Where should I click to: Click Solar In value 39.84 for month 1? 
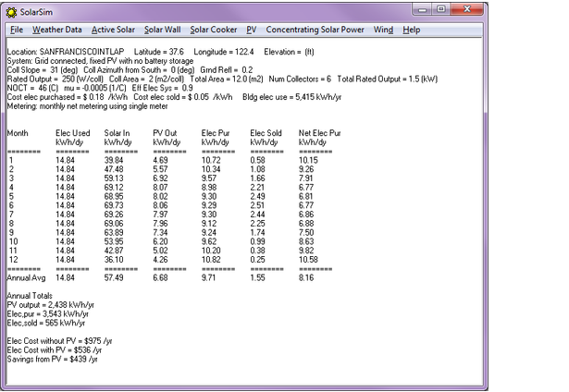click(x=114, y=160)
